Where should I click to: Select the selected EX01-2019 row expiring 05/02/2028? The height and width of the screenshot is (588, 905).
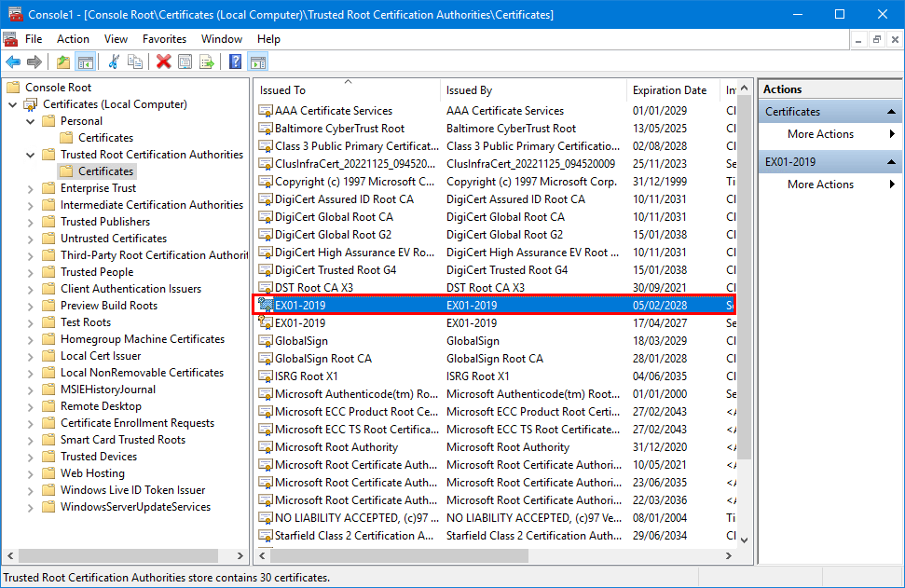496,306
